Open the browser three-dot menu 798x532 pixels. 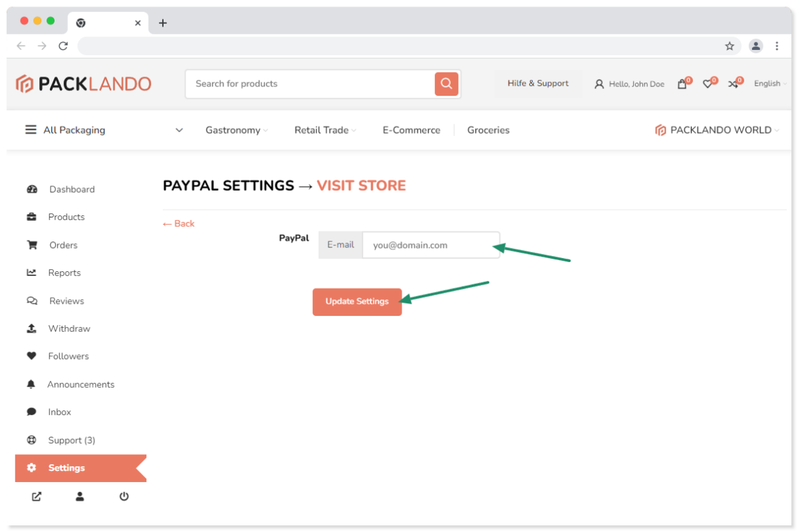tap(777, 46)
